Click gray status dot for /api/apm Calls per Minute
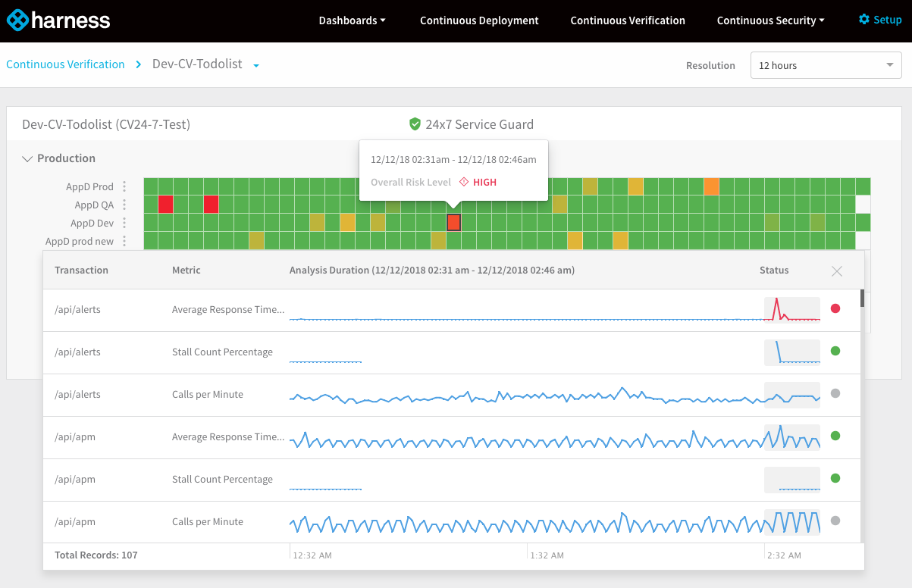The width and height of the screenshot is (912, 588). click(x=835, y=521)
